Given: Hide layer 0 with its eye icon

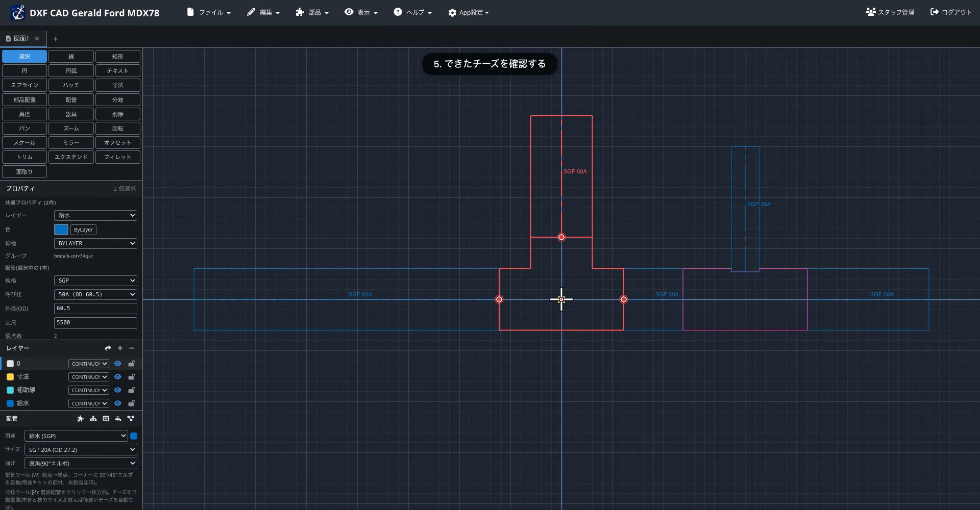Looking at the screenshot, I should pyautogui.click(x=117, y=364).
